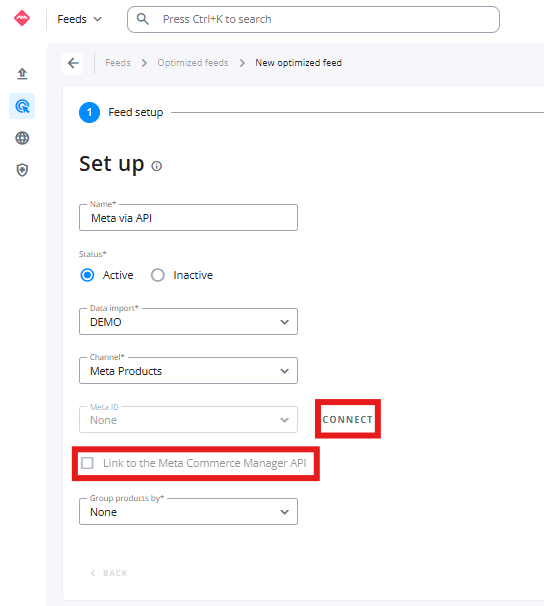This screenshot has height=606, width=544.
Task: Click the Feed setup step label
Action: pyautogui.click(x=136, y=112)
